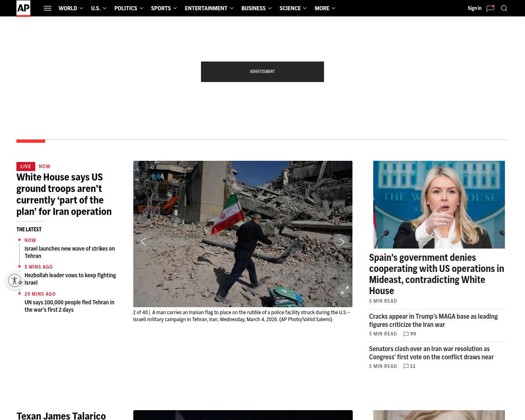Open Hezbollah leader vows to keep fighting story
Viewport: 525px width, 420px height.
point(70,279)
